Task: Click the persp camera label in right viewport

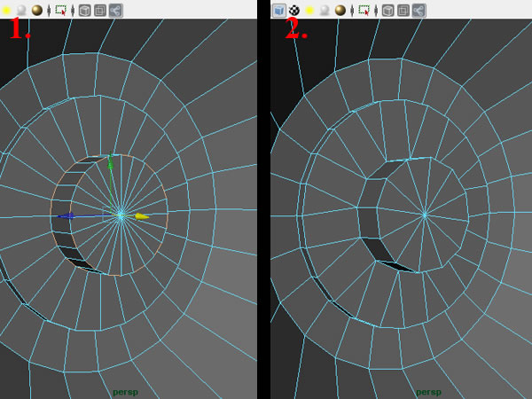Action: click(429, 392)
